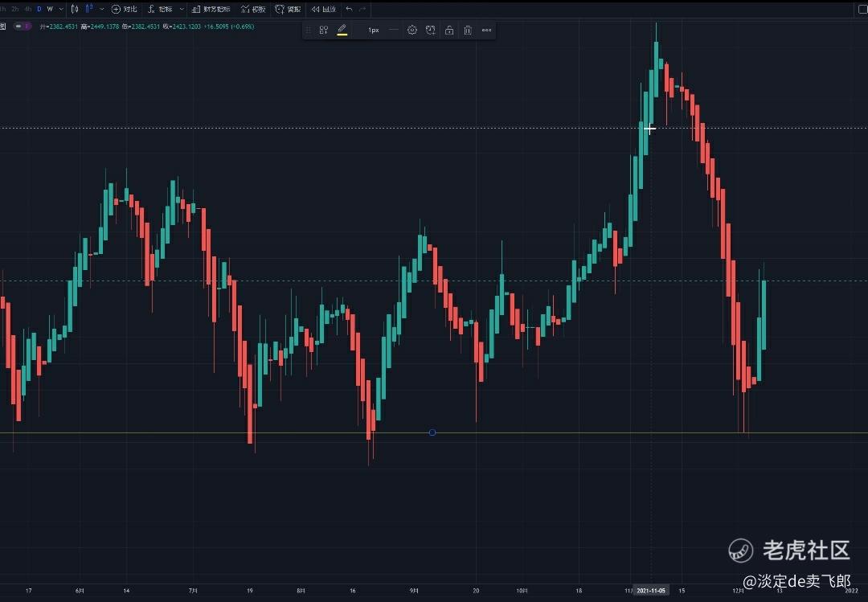Select the 2h timeframe
Screen dimensions: 868x602
(15, 9)
